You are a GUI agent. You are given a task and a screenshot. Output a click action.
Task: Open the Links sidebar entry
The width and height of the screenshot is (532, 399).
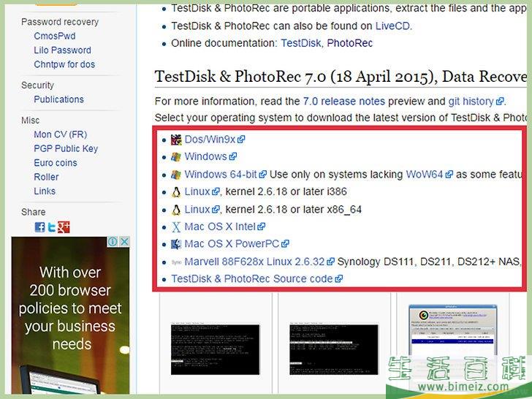click(45, 191)
